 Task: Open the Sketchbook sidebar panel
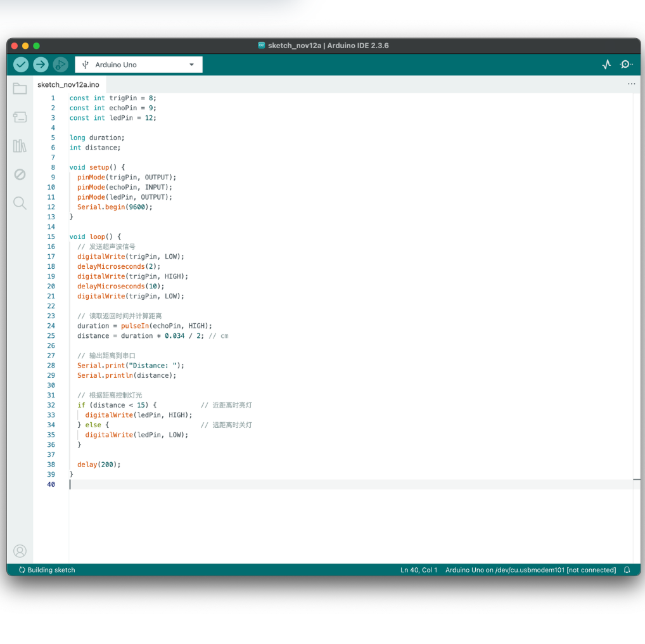pyautogui.click(x=20, y=89)
